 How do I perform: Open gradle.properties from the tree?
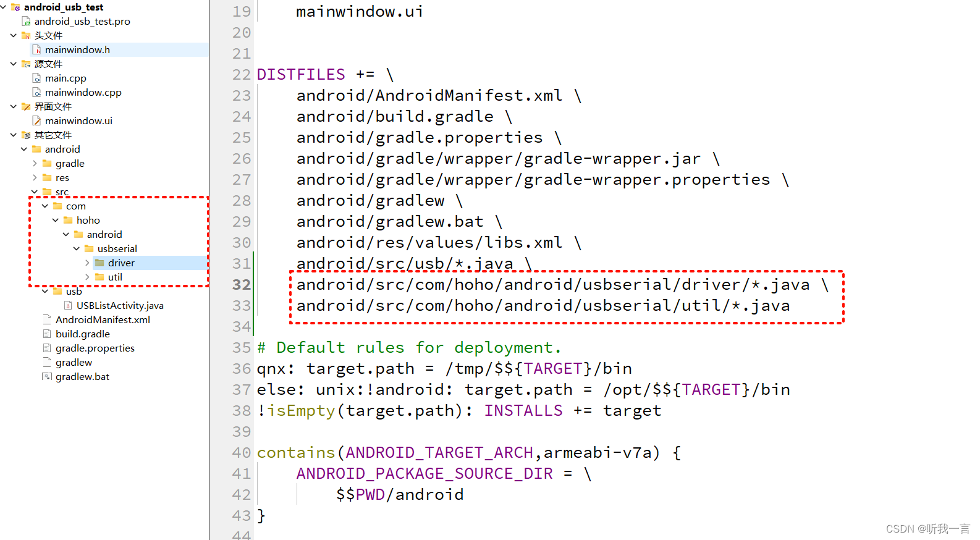[x=95, y=348]
